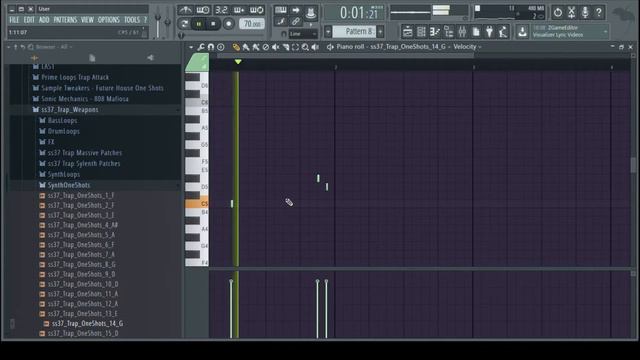The width and height of the screenshot is (640, 360).
Task: Toggle blend recording overdub
Action: click(239, 10)
